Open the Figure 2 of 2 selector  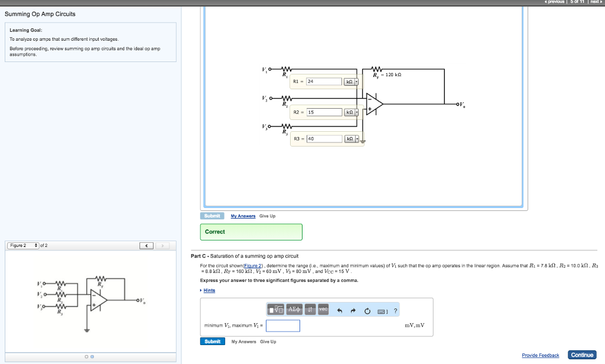(22, 245)
